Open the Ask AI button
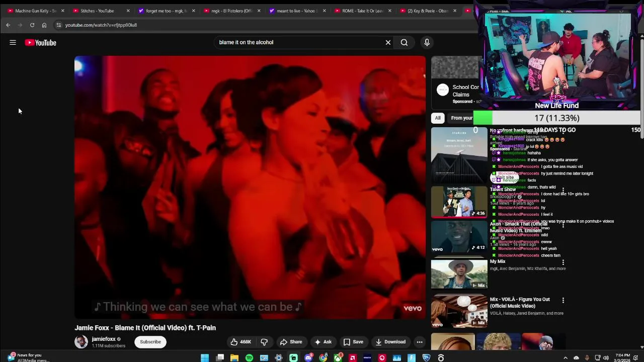Screen dimensions: 644x362 323,342
